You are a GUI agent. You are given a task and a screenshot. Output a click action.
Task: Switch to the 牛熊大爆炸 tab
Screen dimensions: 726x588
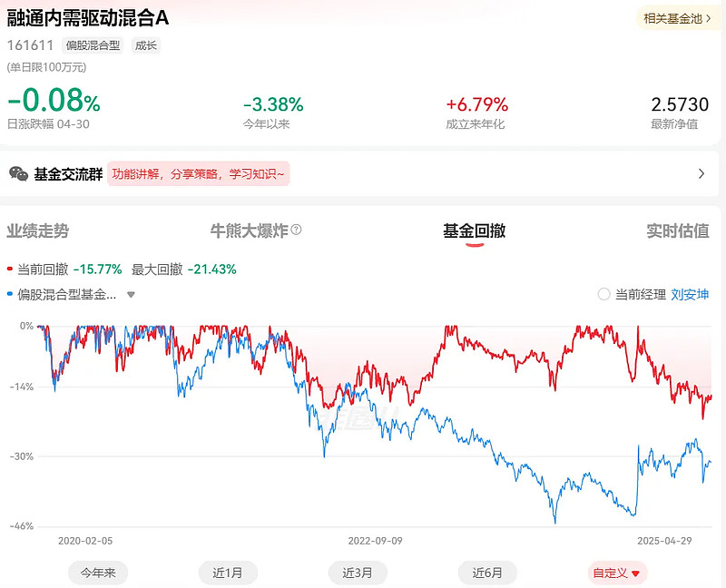coord(249,230)
